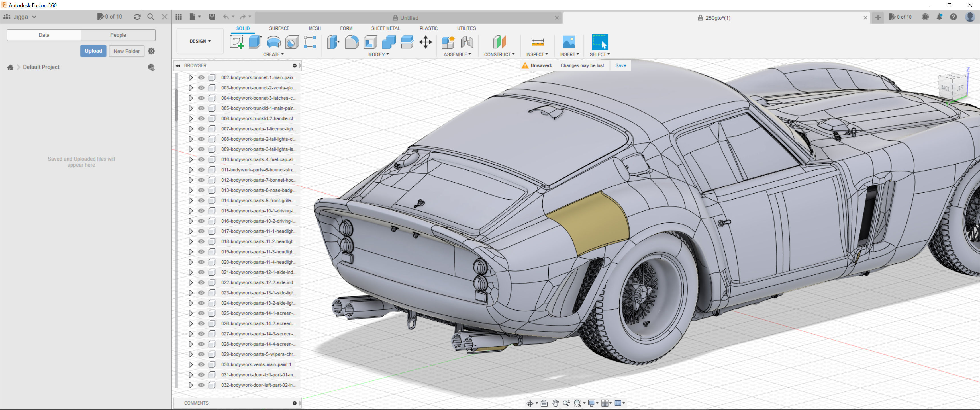Open the notifications bell

click(939, 17)
